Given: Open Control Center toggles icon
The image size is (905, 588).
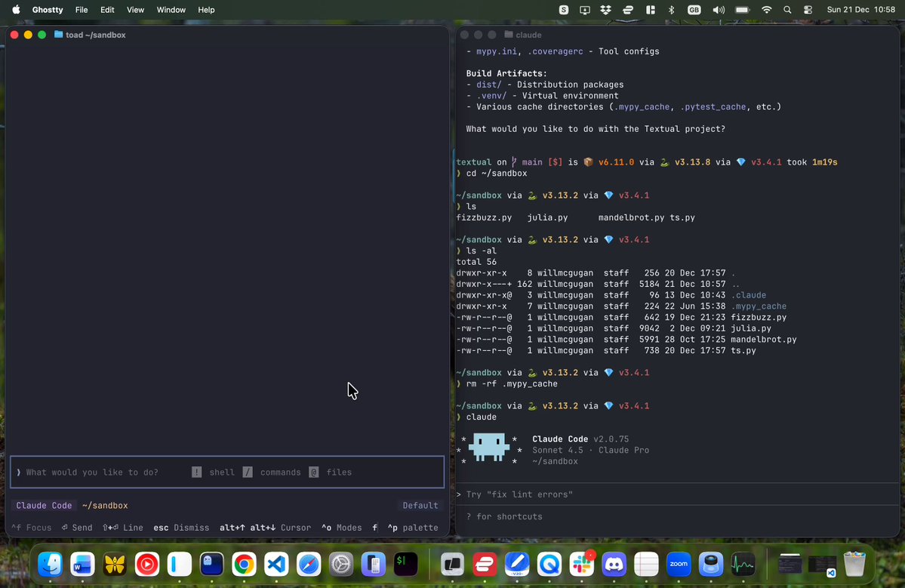Looking at the screenshot, I should (x=808, y=10).
